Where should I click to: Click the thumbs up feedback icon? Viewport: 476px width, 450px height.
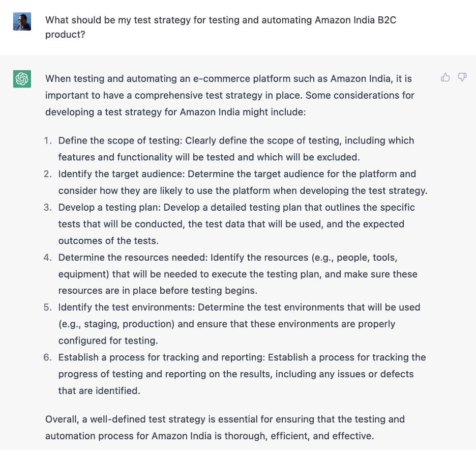click(445, 77)
